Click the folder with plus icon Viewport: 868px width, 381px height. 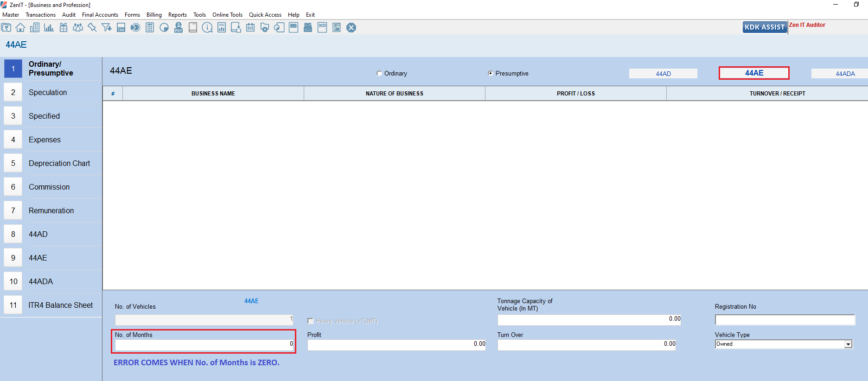pos(265,28)
